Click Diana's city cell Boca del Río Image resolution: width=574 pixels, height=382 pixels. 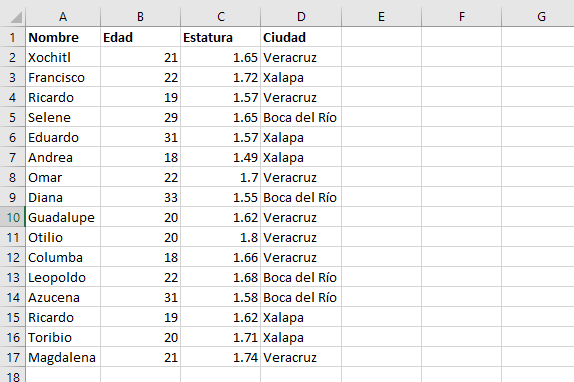tap(301, 198)
